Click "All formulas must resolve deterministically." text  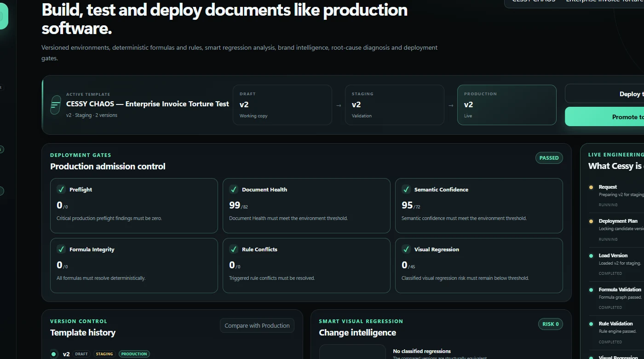point(101,278)
